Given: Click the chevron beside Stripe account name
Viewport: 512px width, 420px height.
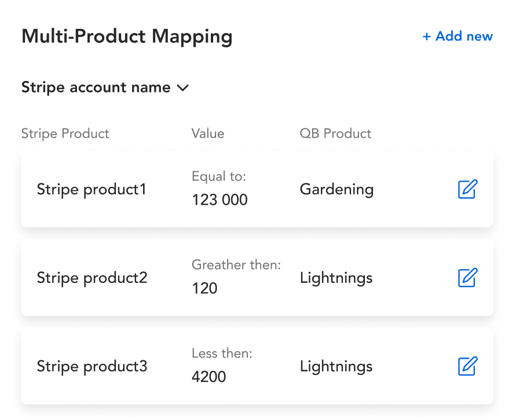Looking at the screenshot, I should [x=182, y=88].
